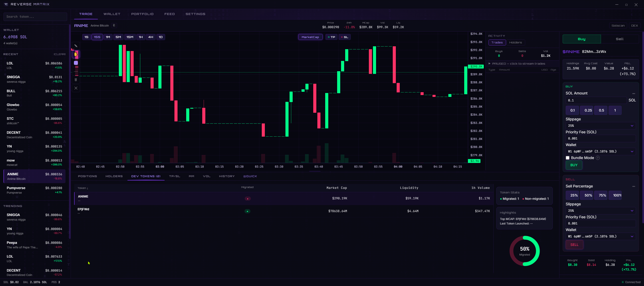The height and width of the screenshot is (286, 644).
Task: Click the green migrated status dot for EPjFWd
Action: [247, 211]
